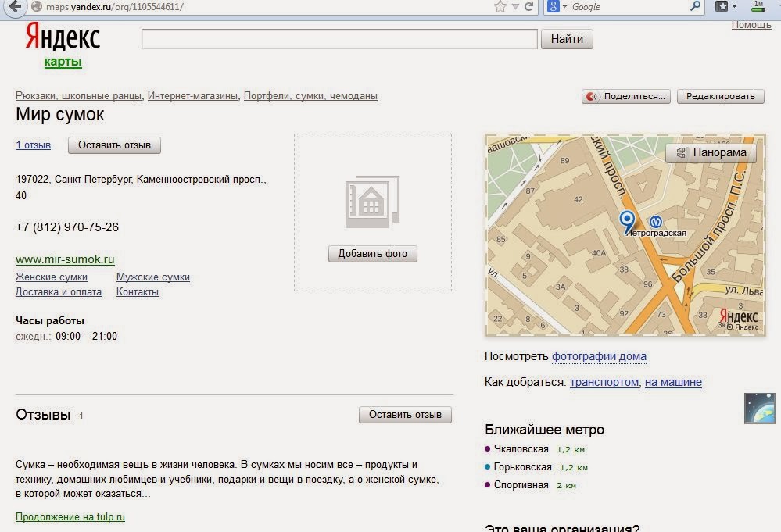Bookmark page with the star icon
This screenshot has width=781, height=532.
tap(500, 7)
